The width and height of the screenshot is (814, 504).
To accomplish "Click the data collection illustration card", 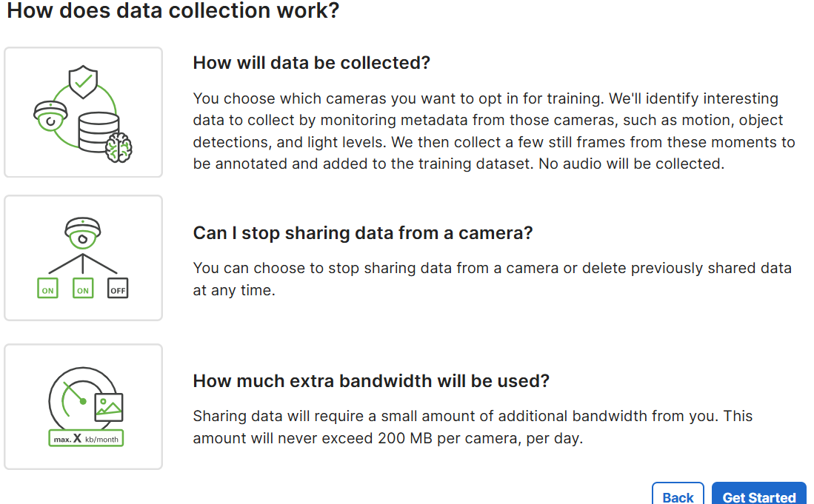I will (83, 112).
